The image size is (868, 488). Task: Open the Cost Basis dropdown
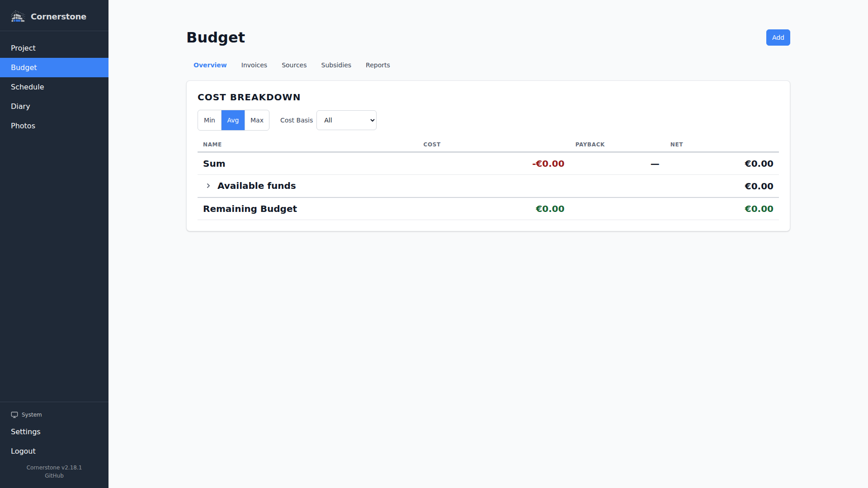coord(346,120)
